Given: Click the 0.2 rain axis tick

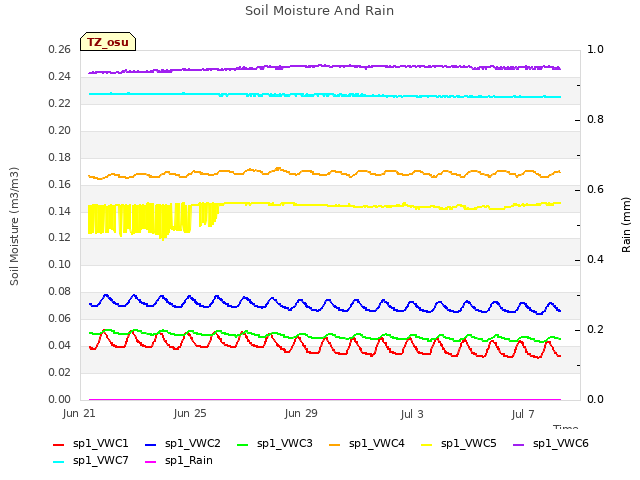Looking at the screenshot, I should [x=595, y=329].
